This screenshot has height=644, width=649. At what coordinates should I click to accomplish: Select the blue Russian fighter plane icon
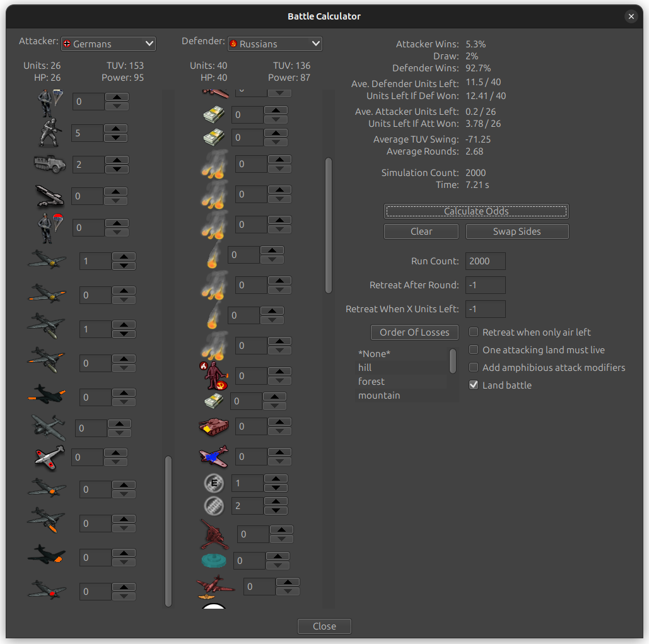[x=214, y=456]
